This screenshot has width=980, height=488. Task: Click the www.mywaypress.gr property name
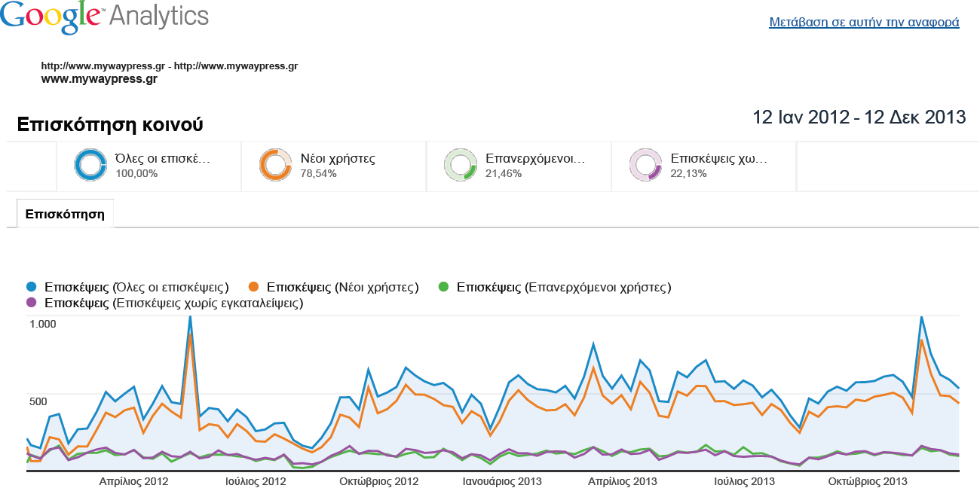point(99,78)
